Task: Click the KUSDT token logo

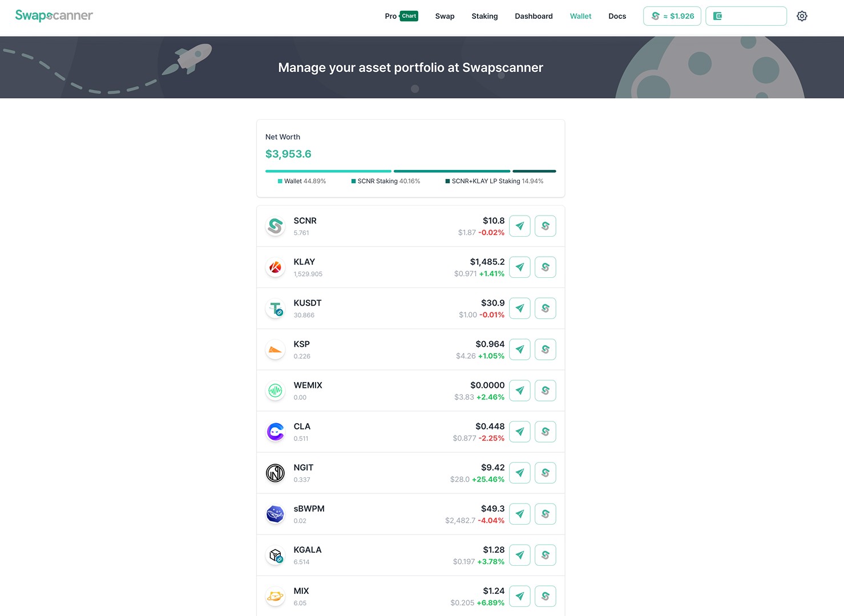Action: (x=276, y=308)
